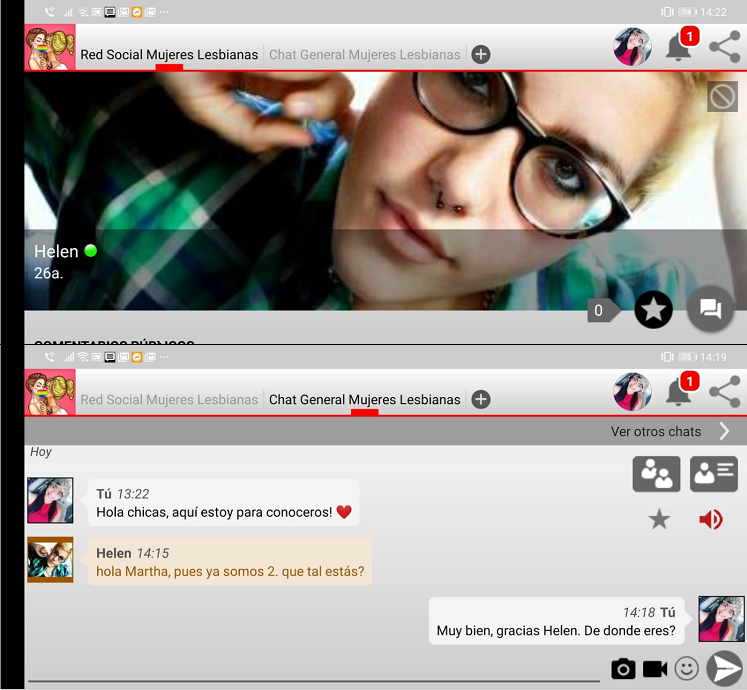The image size is (747, 690).
Task: Tap Helen's age '26a.' label
Action: [x=49, y=273]
